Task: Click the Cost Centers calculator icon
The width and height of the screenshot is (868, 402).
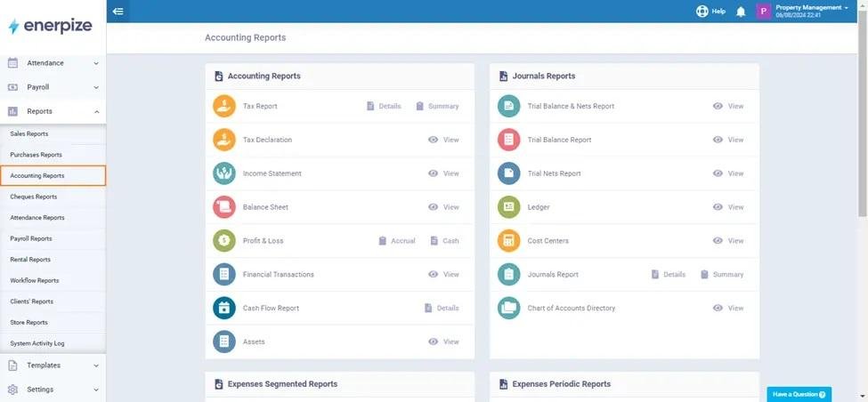Action: tap(508, 241)
